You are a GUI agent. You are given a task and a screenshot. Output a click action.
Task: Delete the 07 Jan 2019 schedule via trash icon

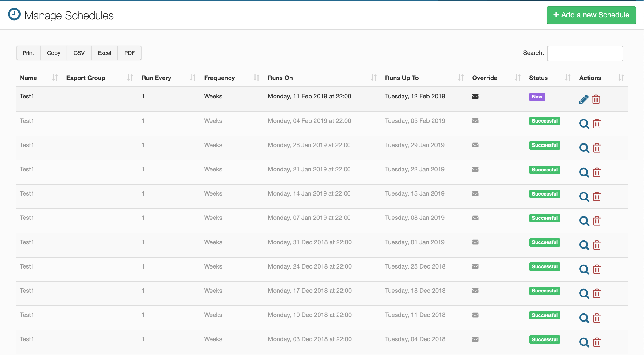pyautogui.click(x=597, y=221)
